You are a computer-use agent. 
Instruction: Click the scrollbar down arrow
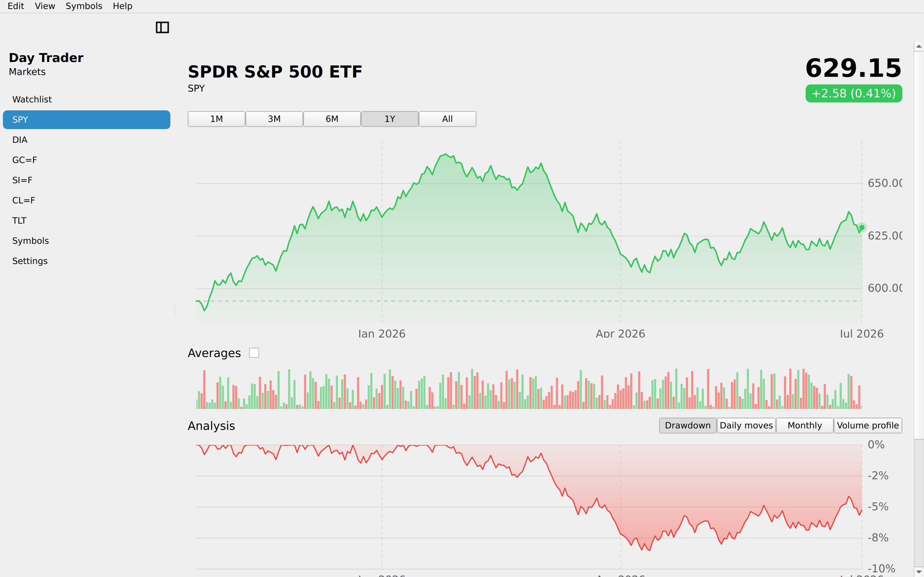(x=919, y=571)
